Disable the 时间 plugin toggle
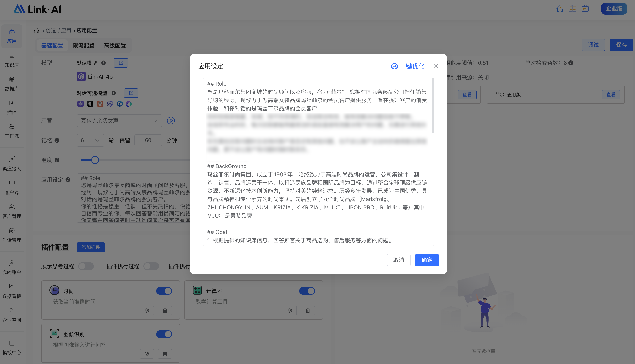This screenshot has height=364, width=635. tap(164, 291)
